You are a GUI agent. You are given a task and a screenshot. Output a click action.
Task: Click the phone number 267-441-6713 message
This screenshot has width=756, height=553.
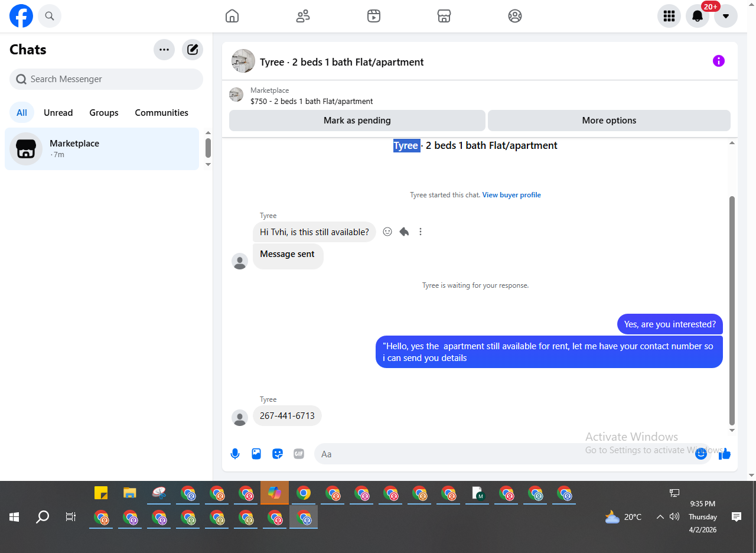pyautogui.click(x=287, y=416)
